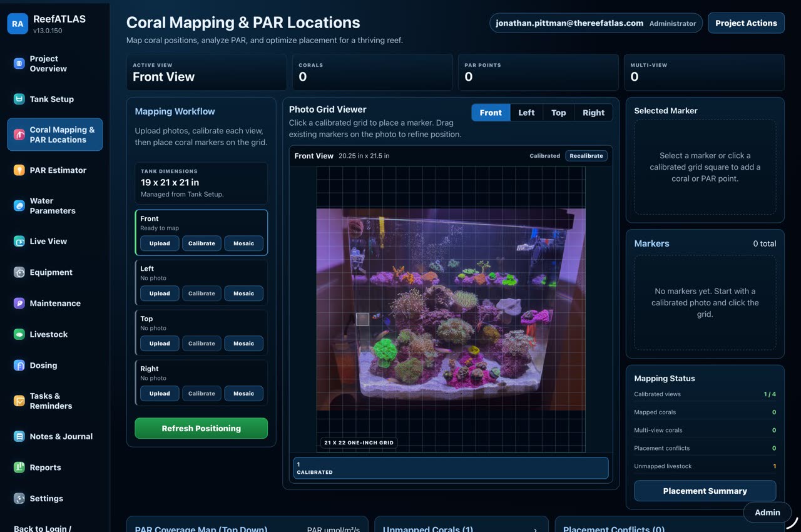
Task: Open Mosaic for Left view
Action: pyautogui.click(x=244, y=294)
